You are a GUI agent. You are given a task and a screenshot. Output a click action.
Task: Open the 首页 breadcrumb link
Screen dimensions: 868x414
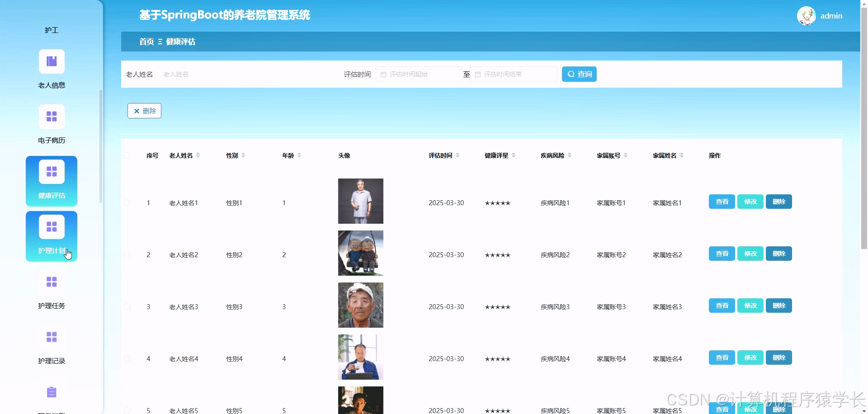point(146,42)
